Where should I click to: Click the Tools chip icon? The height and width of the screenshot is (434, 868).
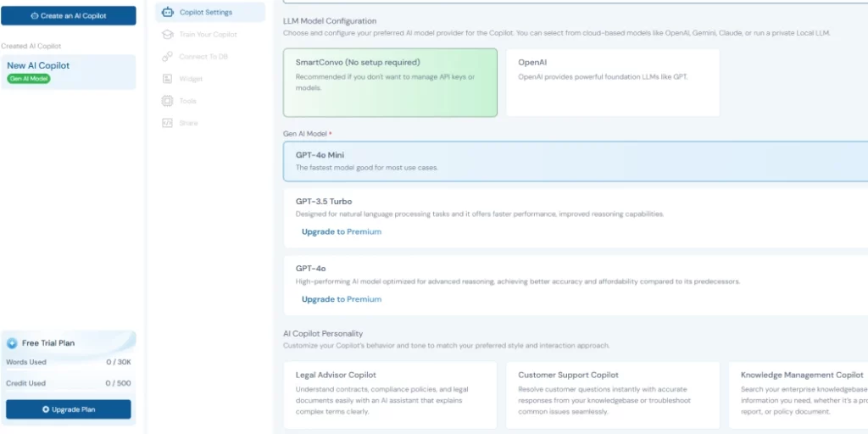click(167, 101)
